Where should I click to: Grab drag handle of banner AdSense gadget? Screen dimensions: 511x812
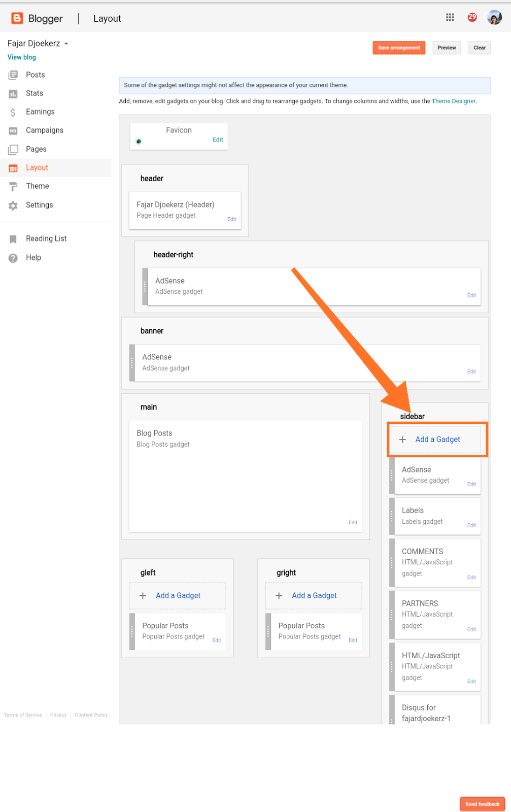click(132, 363)
